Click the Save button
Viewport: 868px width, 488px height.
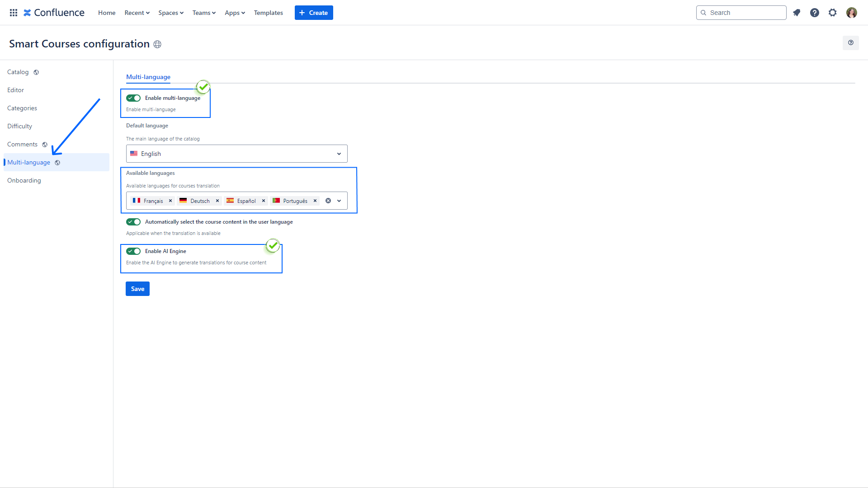(x=137, y=289)
